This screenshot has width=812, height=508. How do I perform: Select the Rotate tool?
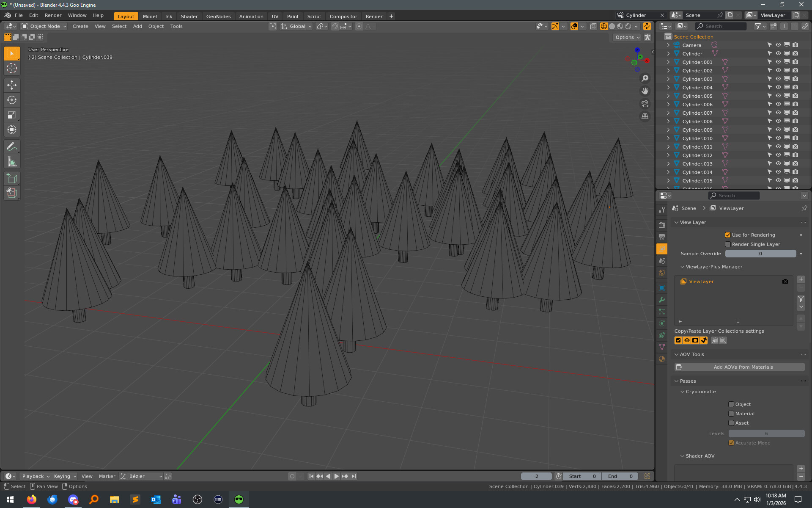pyautogui.click(x=12, y=100)
